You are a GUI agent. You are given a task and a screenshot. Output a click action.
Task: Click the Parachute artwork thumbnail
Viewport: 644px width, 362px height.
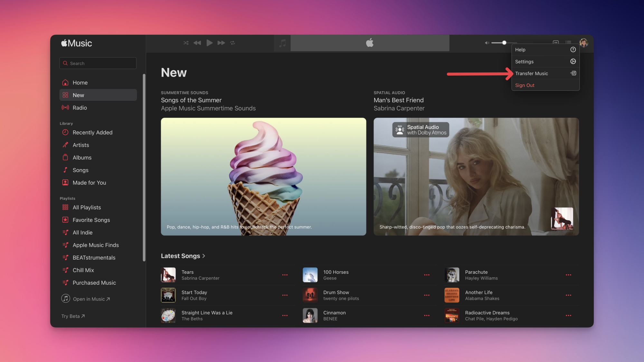pos(452,275)
